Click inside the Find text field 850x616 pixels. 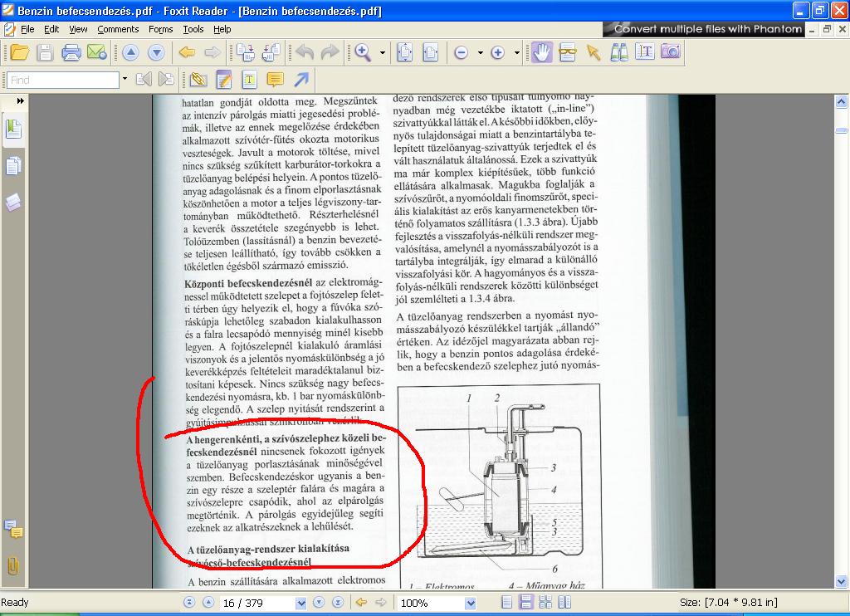point(62,81)
